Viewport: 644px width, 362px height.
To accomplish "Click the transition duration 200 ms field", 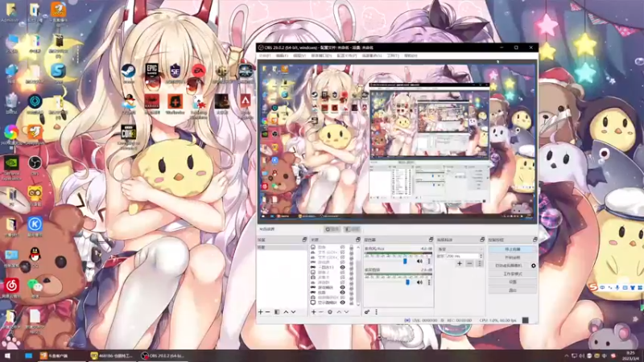I will point(462,256).
